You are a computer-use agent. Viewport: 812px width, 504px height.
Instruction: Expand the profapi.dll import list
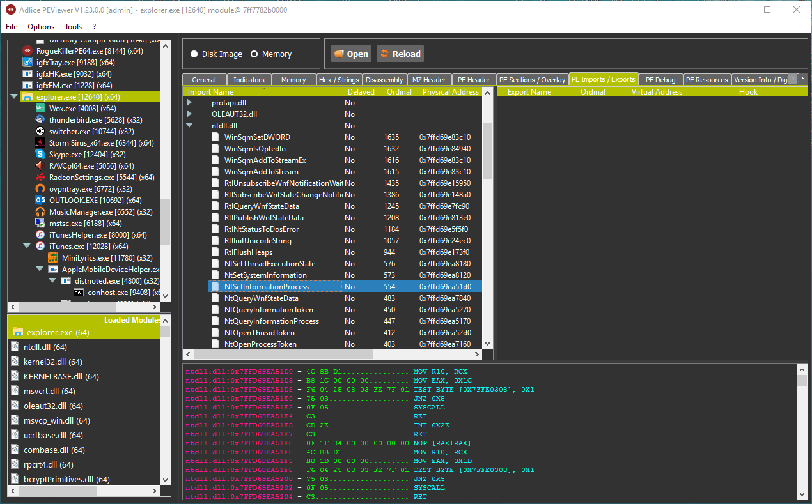(x=189, y=103)
